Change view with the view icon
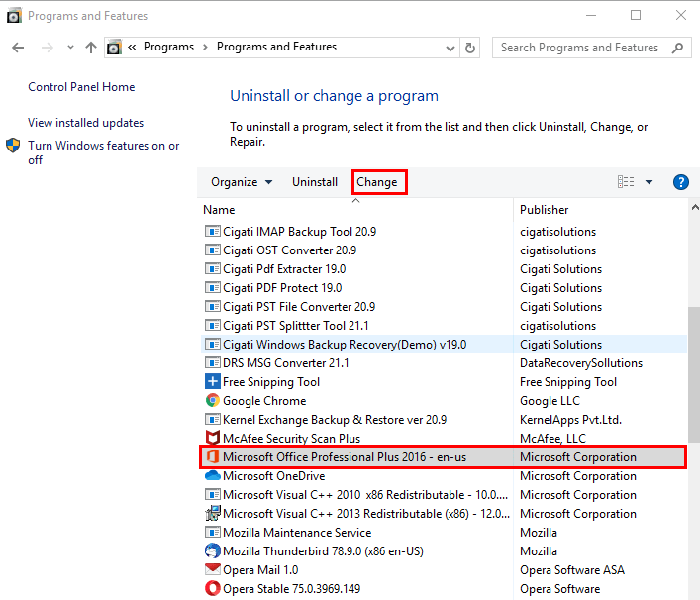 tap(626, 182)
